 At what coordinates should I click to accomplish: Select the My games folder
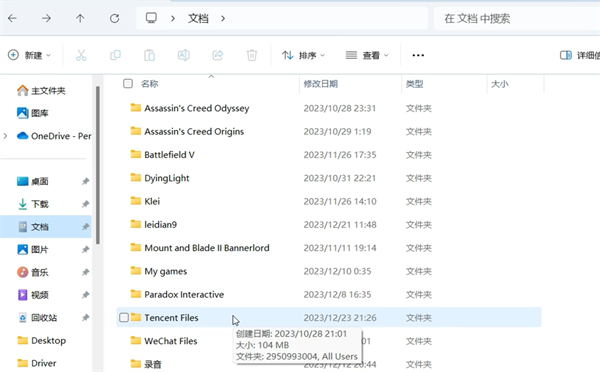pos(166,271)
